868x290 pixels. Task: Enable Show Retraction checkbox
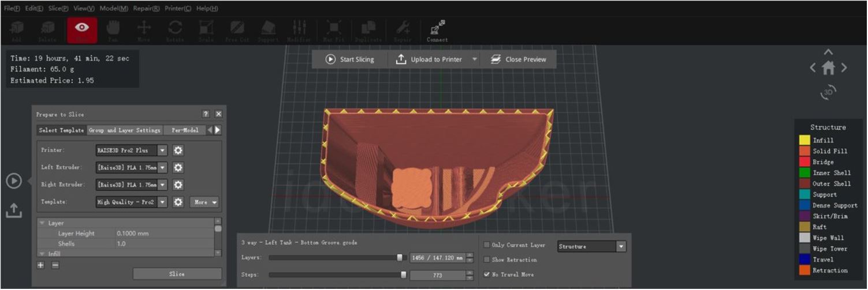point(487,260)
